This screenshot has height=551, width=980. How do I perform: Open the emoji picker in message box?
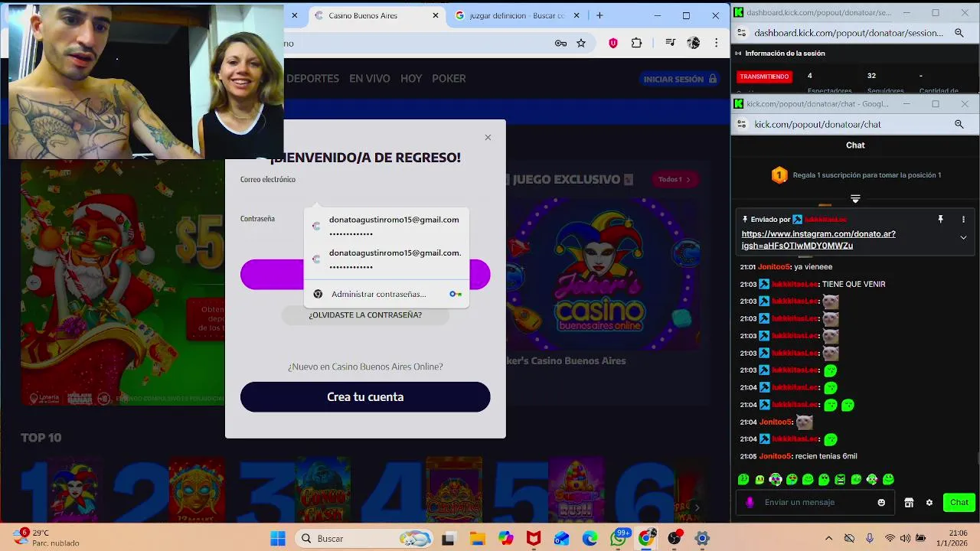(x=881, y=503)
